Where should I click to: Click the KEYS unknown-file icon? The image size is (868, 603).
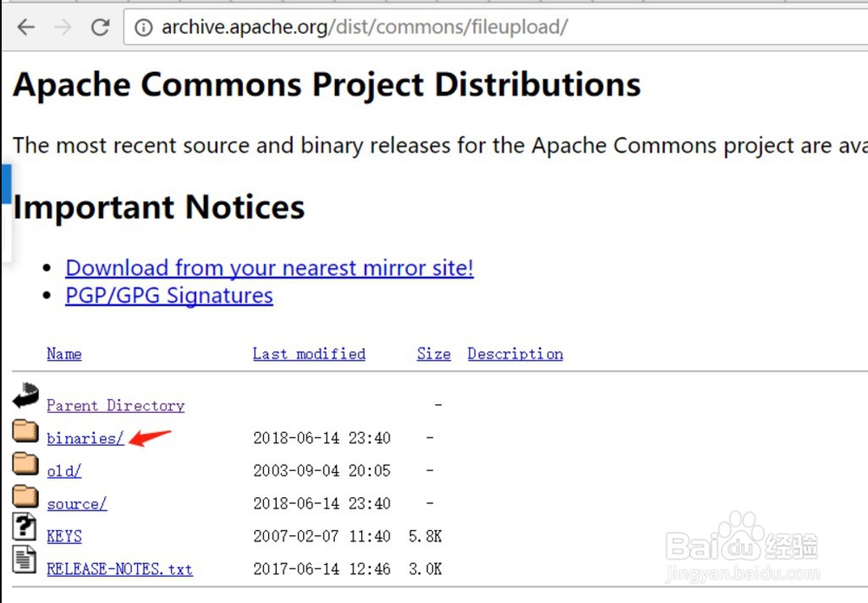pos(25,528)
